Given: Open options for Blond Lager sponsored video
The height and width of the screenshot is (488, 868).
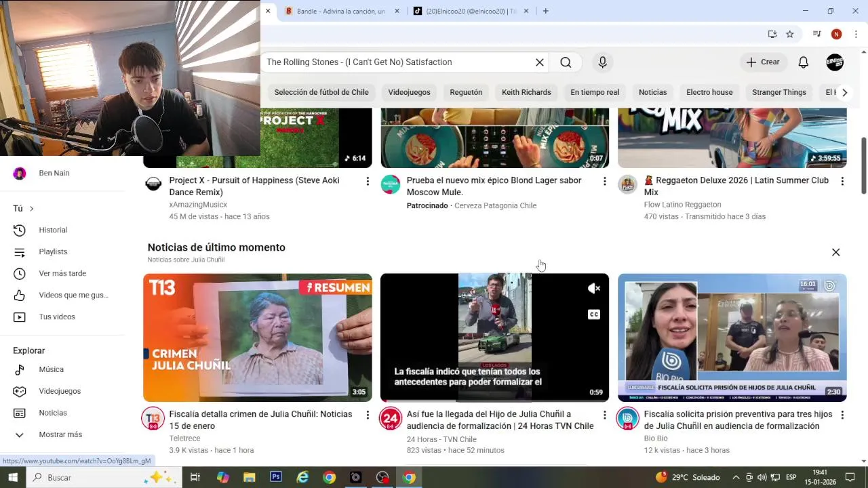Looking at the screenshot, I should [x=605, y=181].
